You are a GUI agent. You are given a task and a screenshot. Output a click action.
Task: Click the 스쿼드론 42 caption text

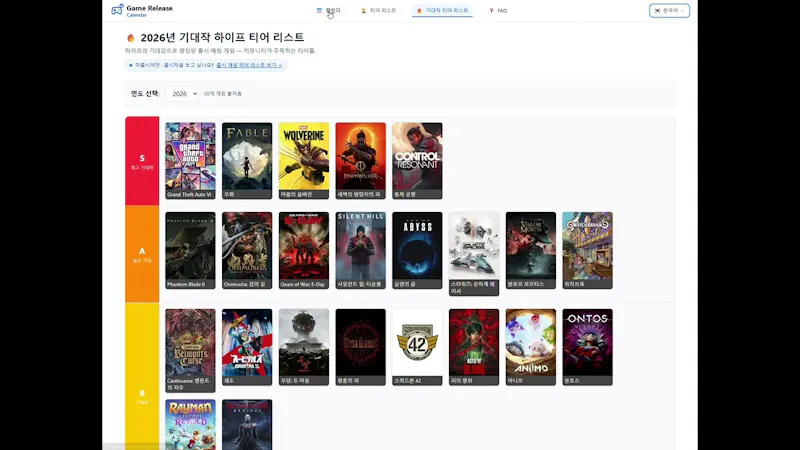coord(408,381)
